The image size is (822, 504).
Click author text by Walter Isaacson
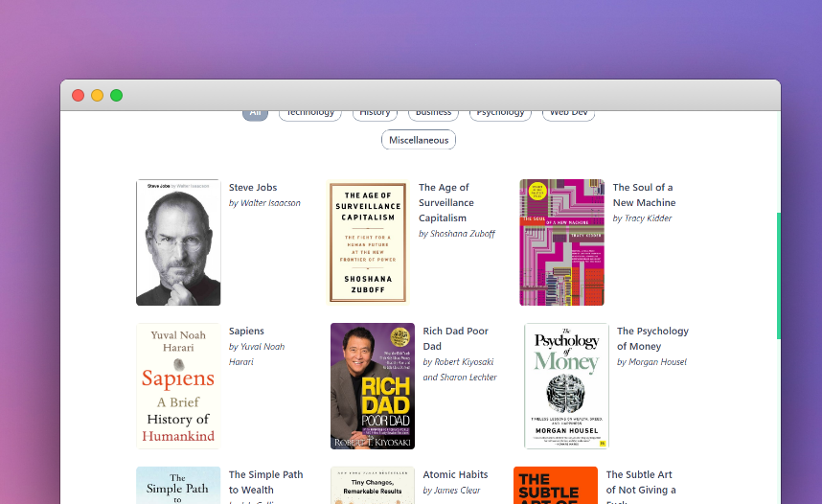pos(264,203)
